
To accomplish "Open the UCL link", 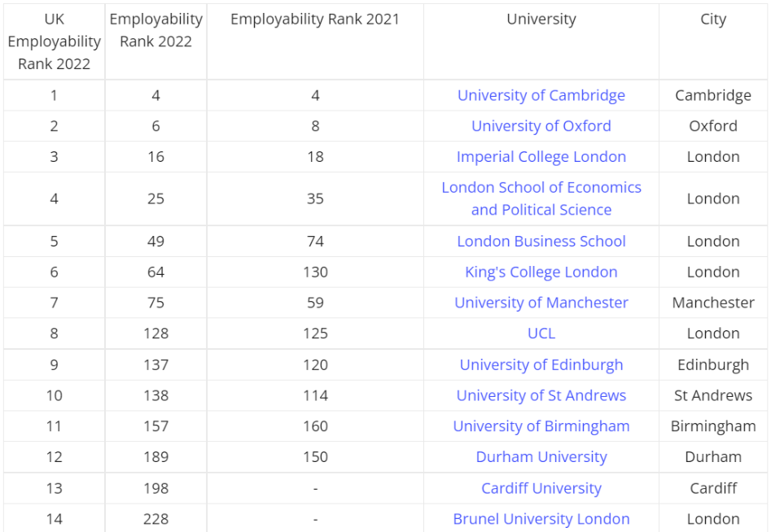I will coord(541,334).
